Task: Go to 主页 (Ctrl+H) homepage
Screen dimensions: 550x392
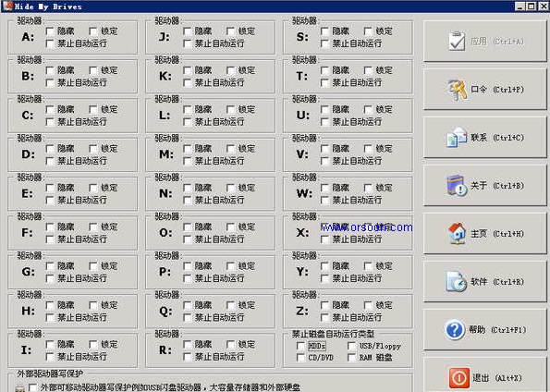Action: pos(484,234)
